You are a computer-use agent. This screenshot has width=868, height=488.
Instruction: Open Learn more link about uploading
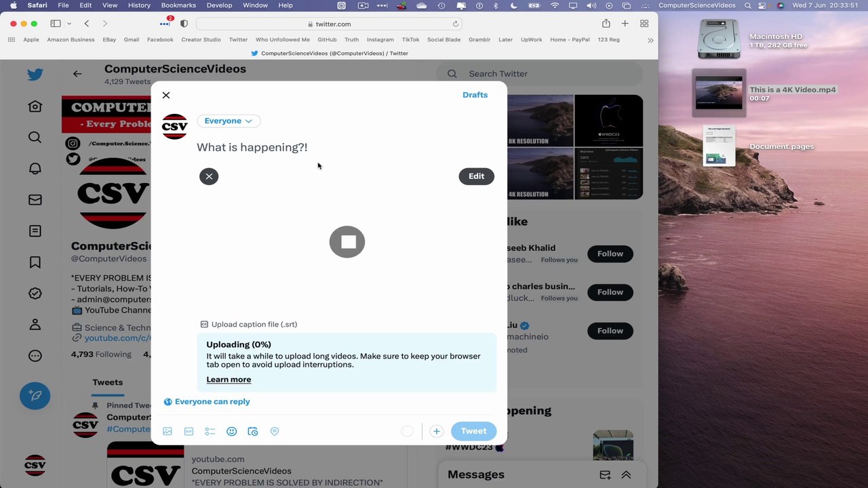pos(229,380)
